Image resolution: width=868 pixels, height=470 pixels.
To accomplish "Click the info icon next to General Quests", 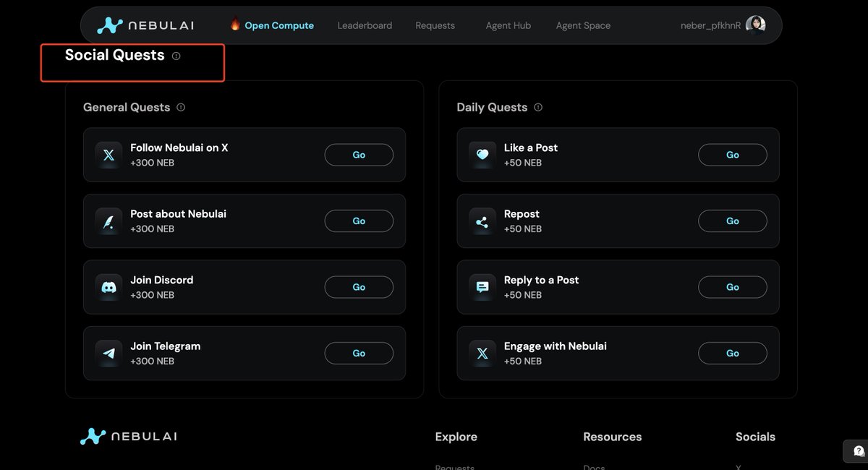I will [x=181, y=107].
